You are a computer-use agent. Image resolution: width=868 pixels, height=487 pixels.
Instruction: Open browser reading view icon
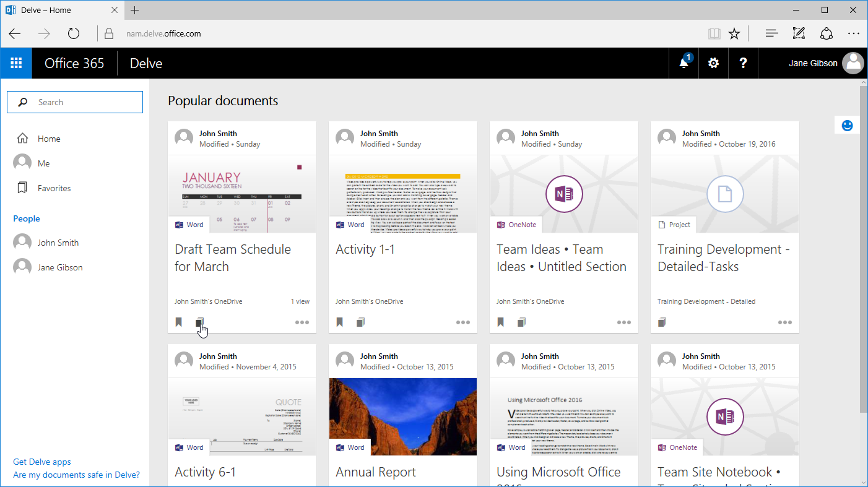tap(714, 34)
